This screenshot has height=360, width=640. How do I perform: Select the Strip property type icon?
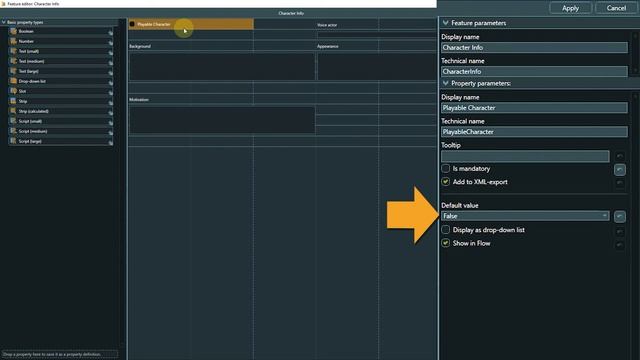tap(13, 101)
